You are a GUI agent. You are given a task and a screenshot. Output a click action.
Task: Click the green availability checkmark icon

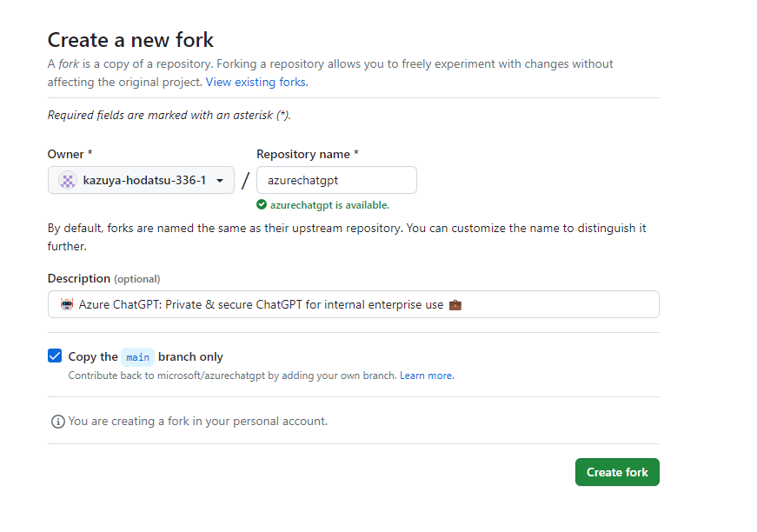[262, 205]
